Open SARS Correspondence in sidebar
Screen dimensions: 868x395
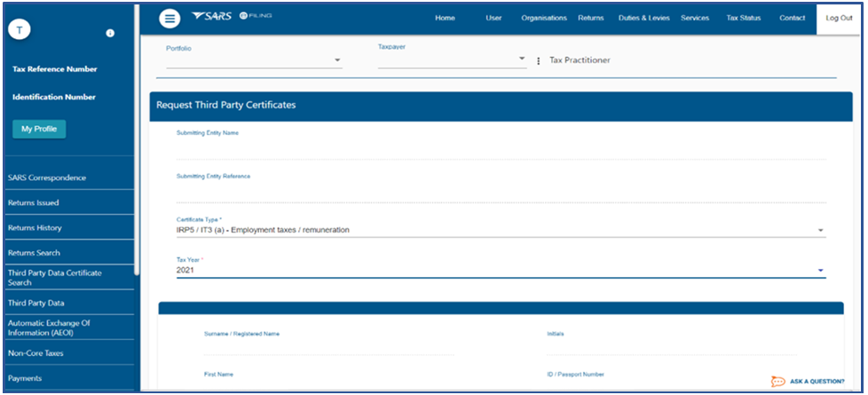pos(47,178)
